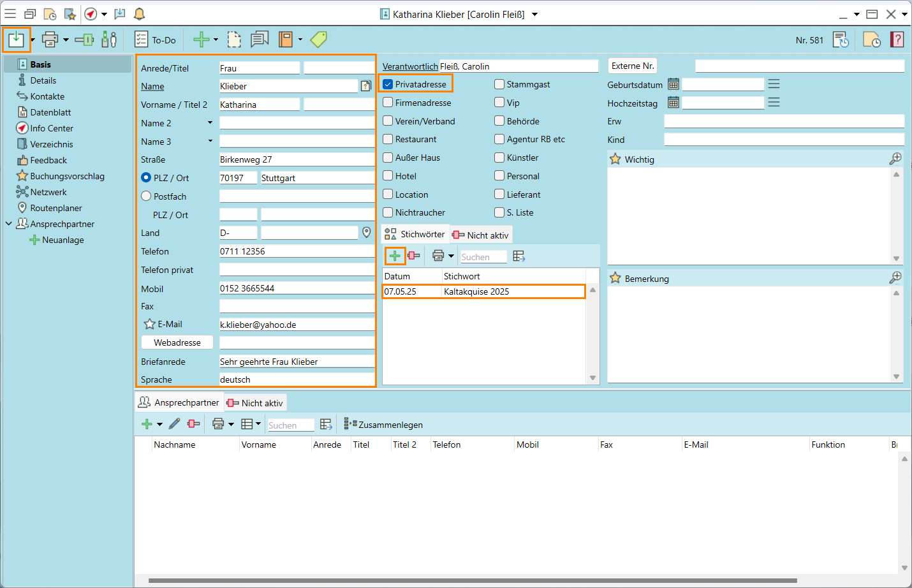Open the To-Do list icon
This screenshot has width=912, height=588.
click(142, 40)
